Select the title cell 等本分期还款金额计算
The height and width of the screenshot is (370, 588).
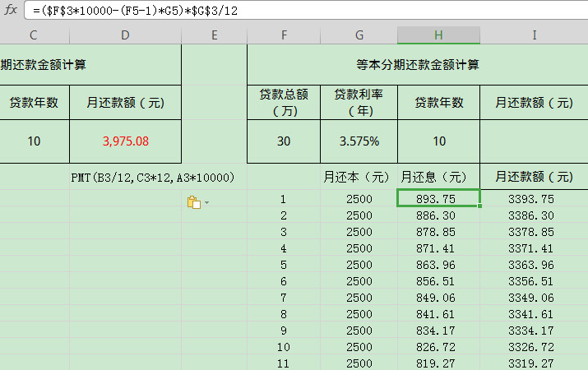tap(418, 64)
